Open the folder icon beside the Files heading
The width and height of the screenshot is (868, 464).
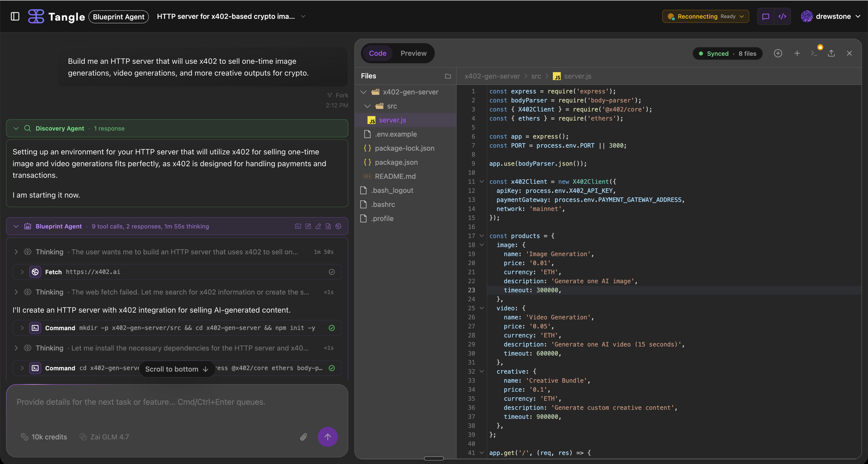pyautogui.click(x=448, y=76)
